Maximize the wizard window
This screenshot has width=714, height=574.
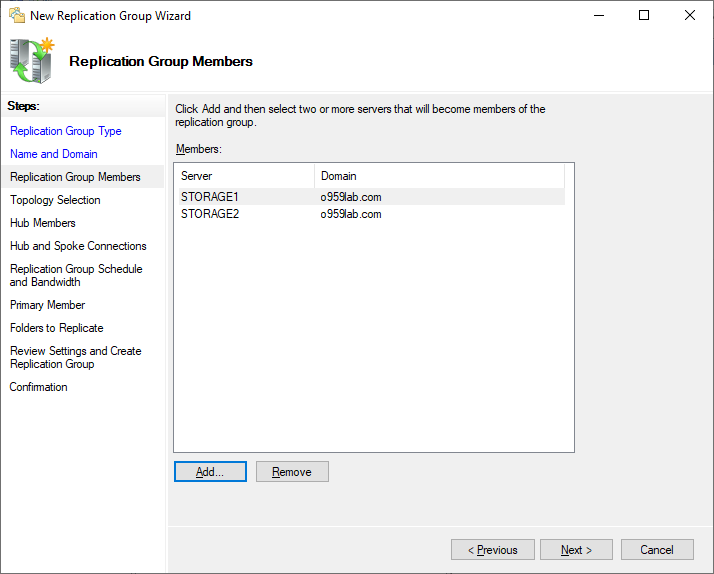coord(644,15)
